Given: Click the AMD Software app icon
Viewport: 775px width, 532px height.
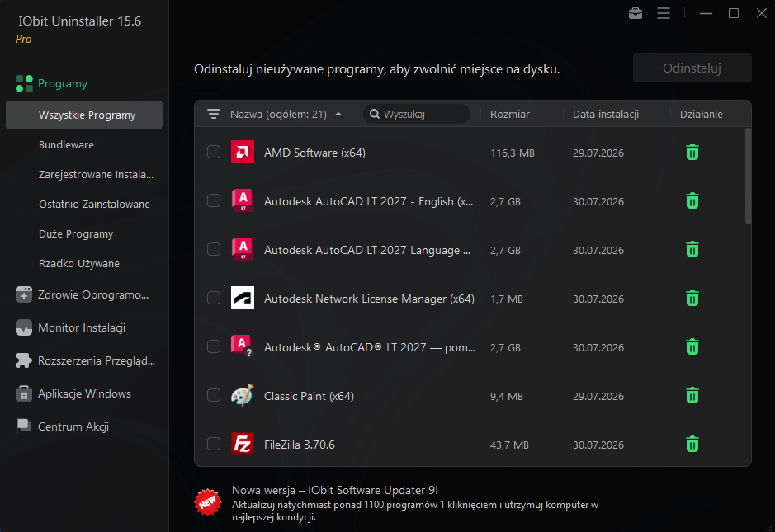Looking at the screenshot, I should pyautogui.click(x=242, y=152).
